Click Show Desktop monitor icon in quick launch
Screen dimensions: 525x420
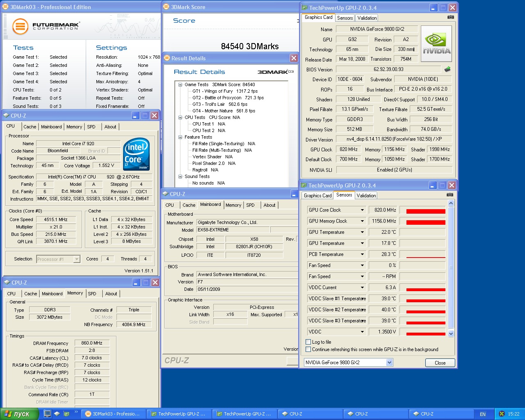[48, 414]
